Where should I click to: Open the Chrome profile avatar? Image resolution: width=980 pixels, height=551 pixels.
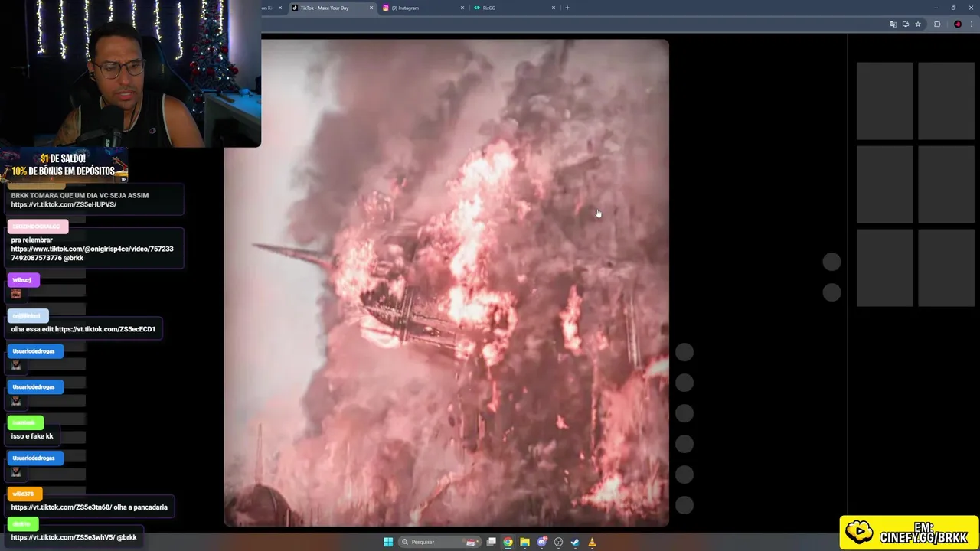click(957, 24)
